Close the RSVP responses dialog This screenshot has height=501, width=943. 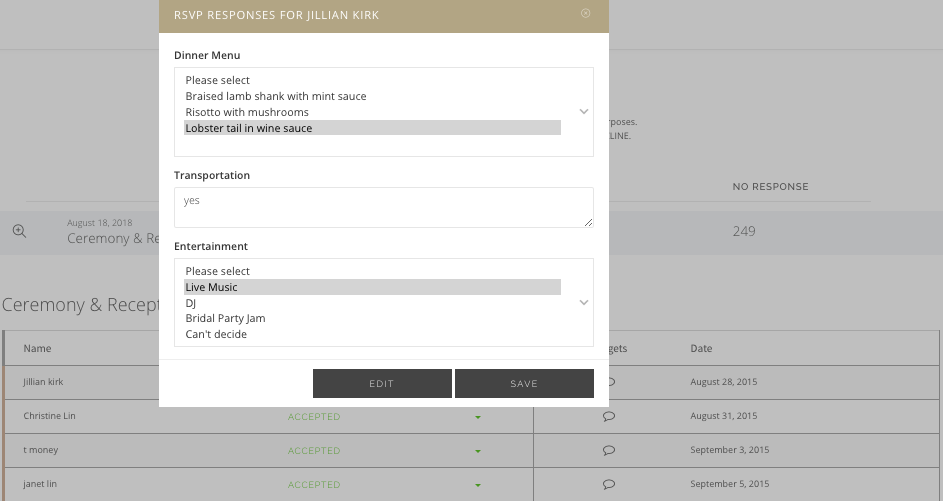click(586, 14)
